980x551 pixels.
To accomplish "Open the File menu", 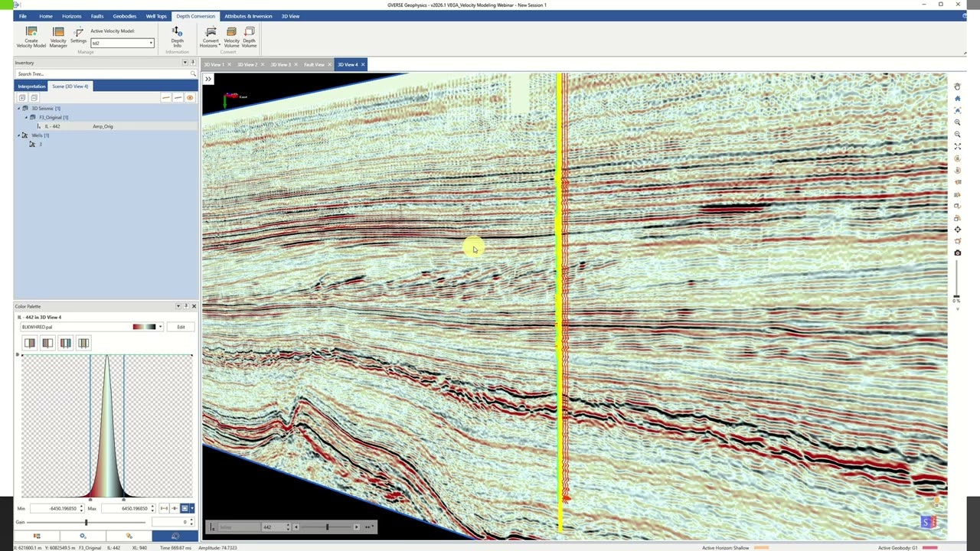I will (23, 16).
